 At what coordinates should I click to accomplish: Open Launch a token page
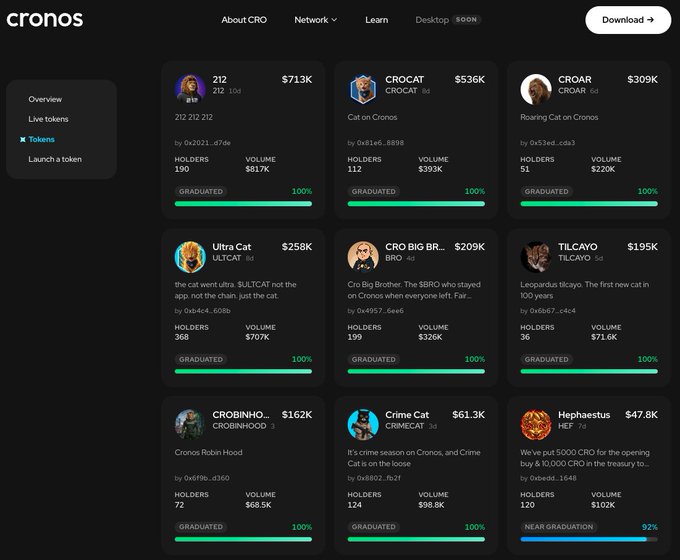click(x=55, y=159)
